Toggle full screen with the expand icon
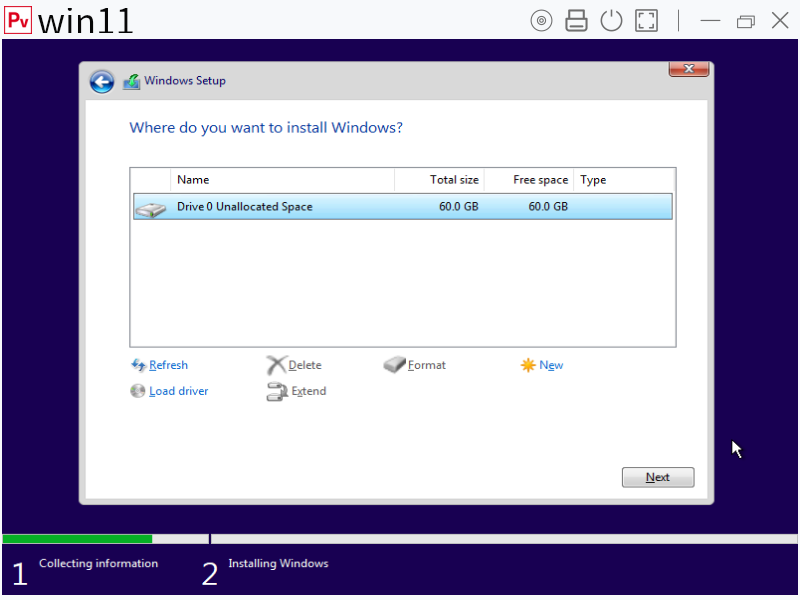The height and width of the screenshot is (600, 800). pos(646,21)
